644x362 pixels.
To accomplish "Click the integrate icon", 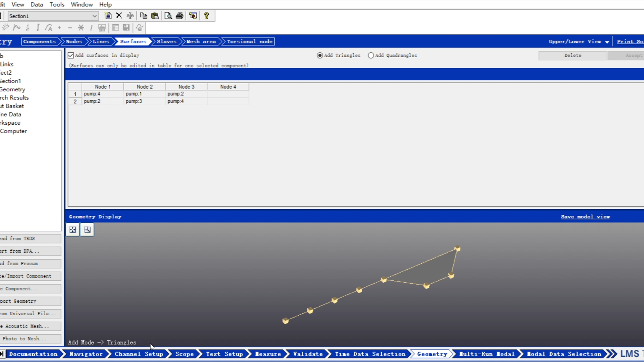I will click(38, 27).
